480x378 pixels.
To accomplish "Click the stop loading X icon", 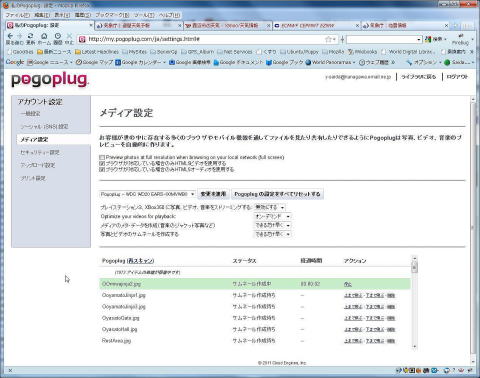I will coord(69,35).
